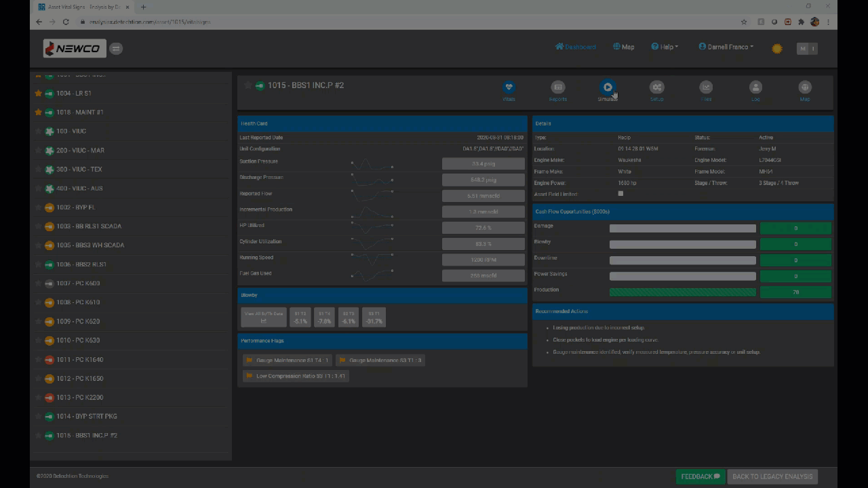Select asset 1014 - BYP STRT PKG
This screenshot has height=488, width=868.
[x=87, y=416]
